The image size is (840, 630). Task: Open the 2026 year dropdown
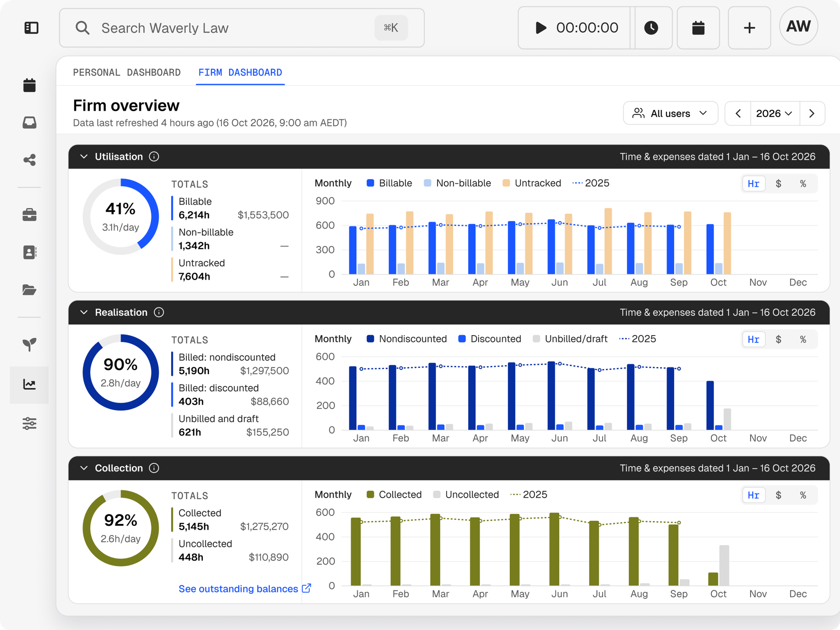click(x=775, y=113)
